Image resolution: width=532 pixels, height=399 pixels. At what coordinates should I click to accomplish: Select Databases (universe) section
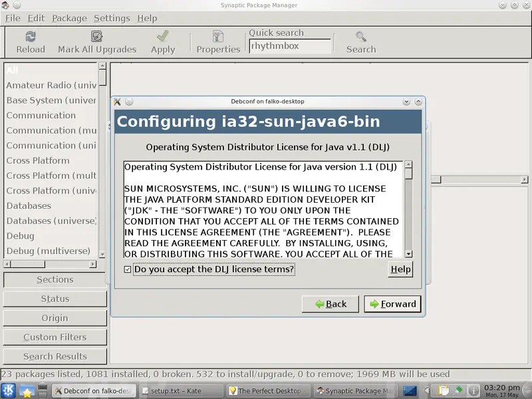pos(51,221)
